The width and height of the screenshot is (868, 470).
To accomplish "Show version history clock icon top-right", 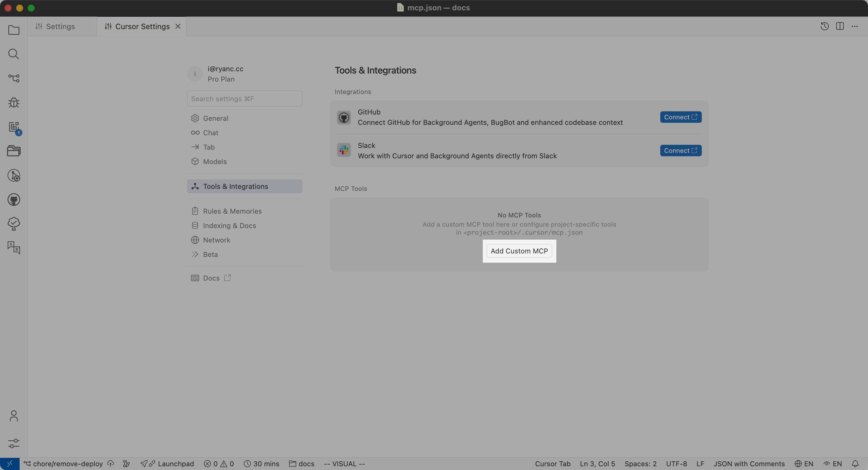I will (824, 26).
